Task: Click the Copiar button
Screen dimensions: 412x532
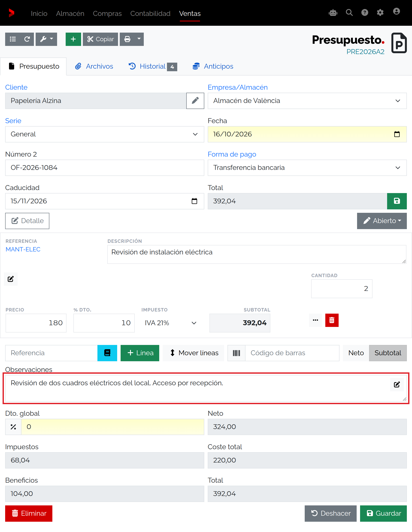Action: tap(100, 39)
